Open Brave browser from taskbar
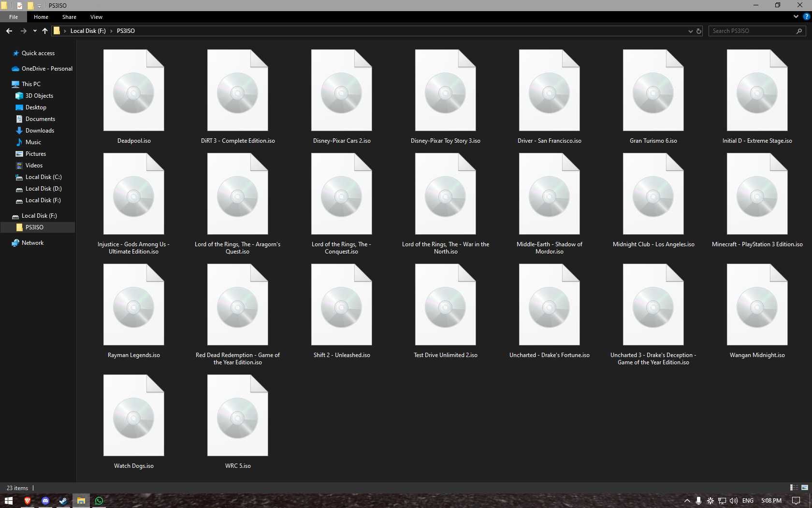This screenshot has width=812, height=508. (x=27, y=501)
